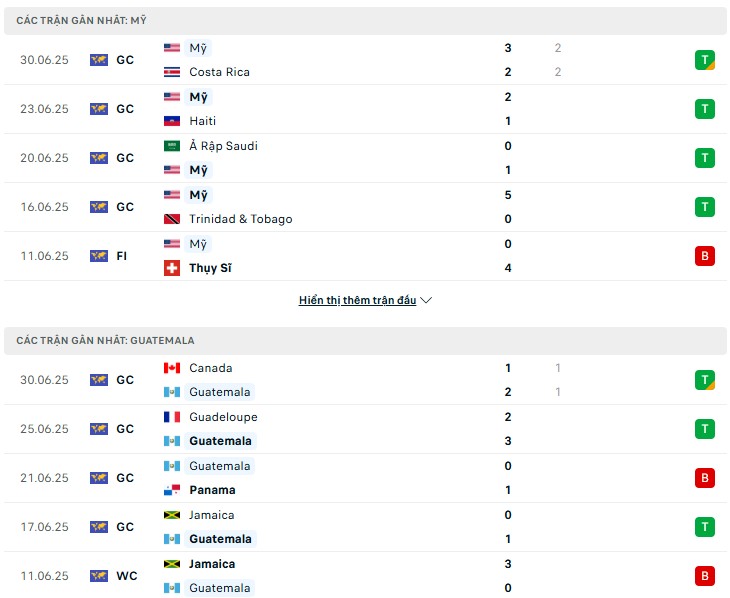Click the FI competition label on the 11.06.25 match
The width and height of the screenshot is (730, 598).
pos(122,256)
